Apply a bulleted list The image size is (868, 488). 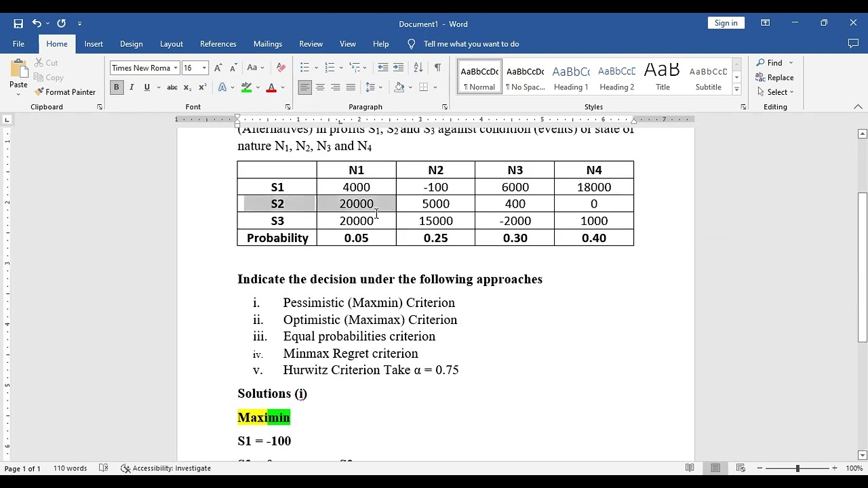coord(304,68)
